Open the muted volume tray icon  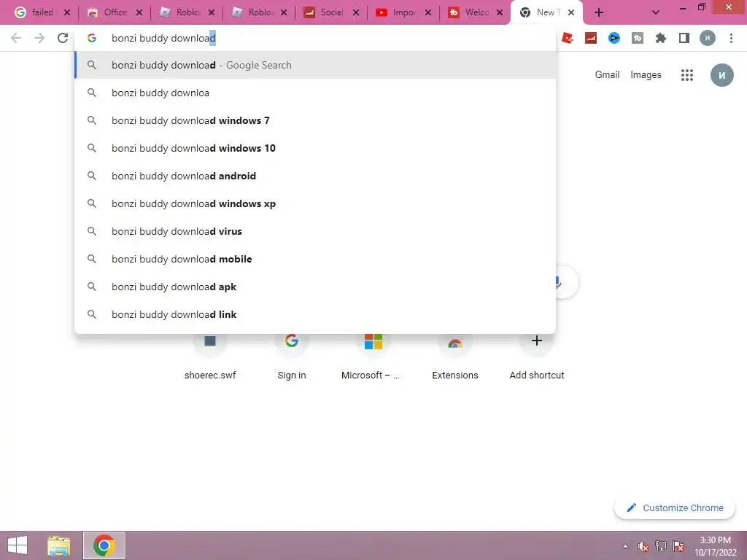[643, 546]
